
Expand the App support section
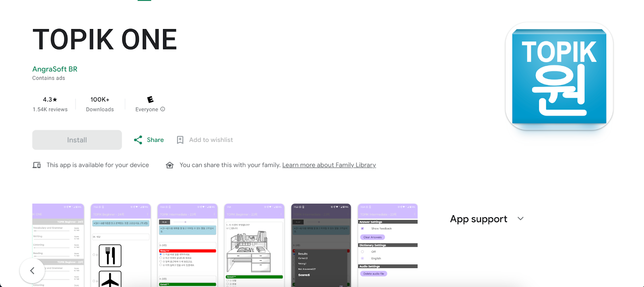pyautogui.click(x=520, y=219)
